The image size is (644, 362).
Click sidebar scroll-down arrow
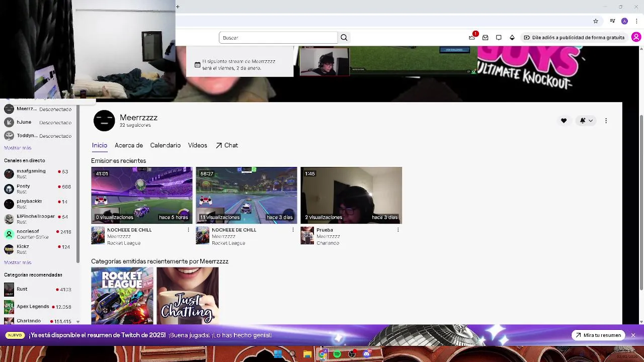[78, 321]
